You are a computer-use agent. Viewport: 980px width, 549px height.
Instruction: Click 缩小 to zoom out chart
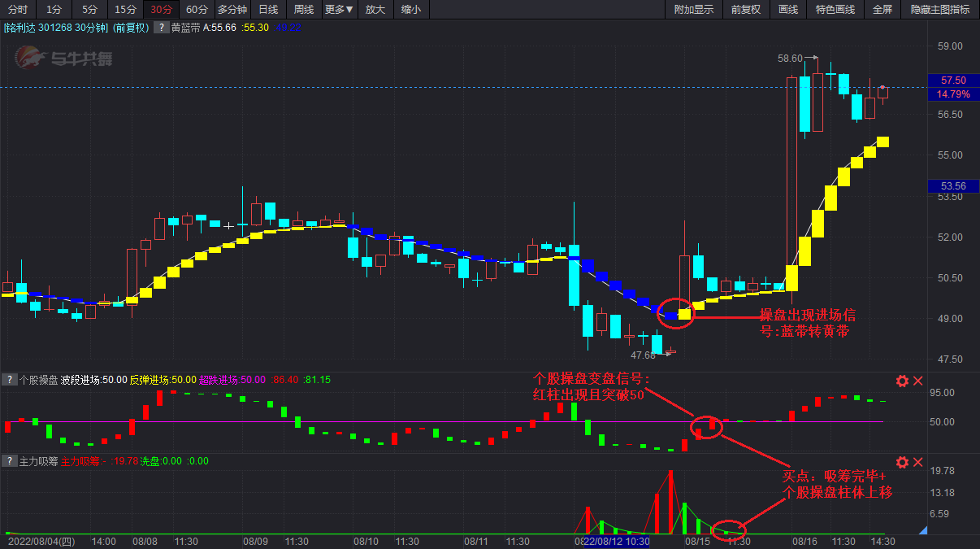[411, 10]
